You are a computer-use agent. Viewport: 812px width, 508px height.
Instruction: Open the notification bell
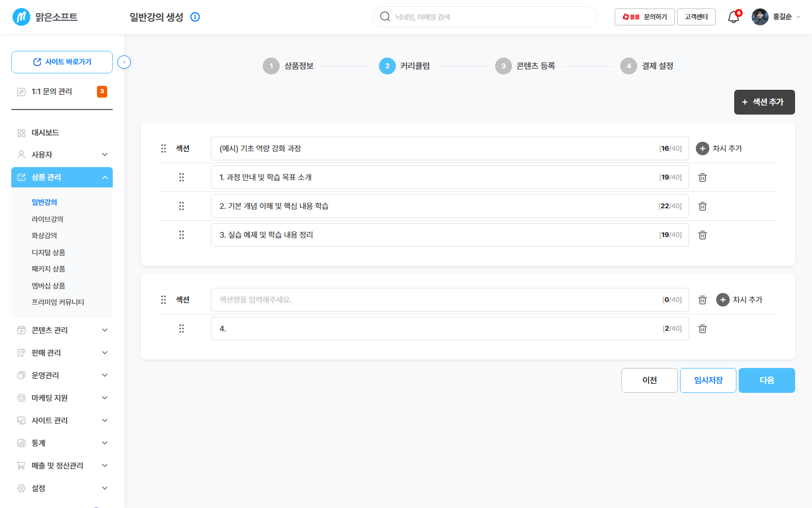[x=734, y=17]
